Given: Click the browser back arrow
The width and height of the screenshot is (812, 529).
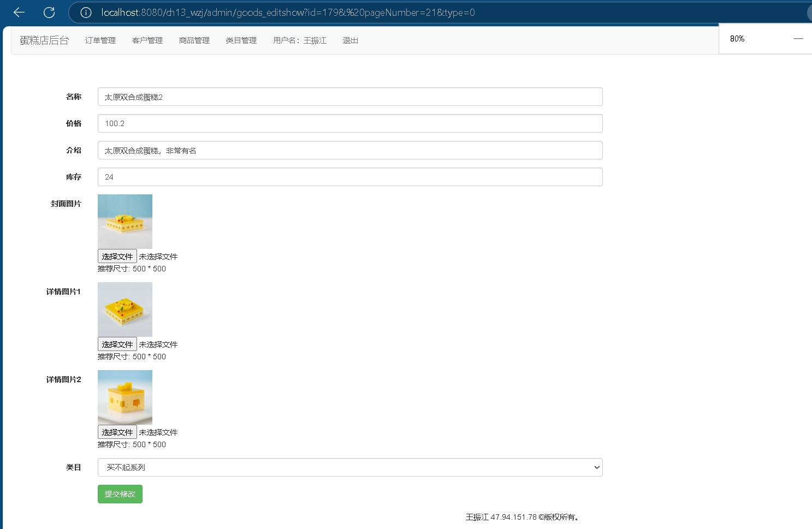Looking at the screenshot, I should 19,12.
